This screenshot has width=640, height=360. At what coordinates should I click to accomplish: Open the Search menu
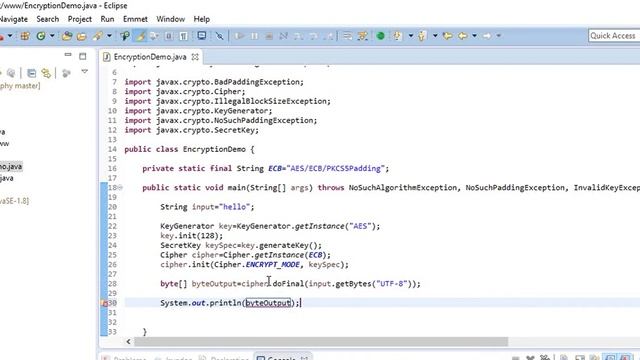click(x=47, y=19)
